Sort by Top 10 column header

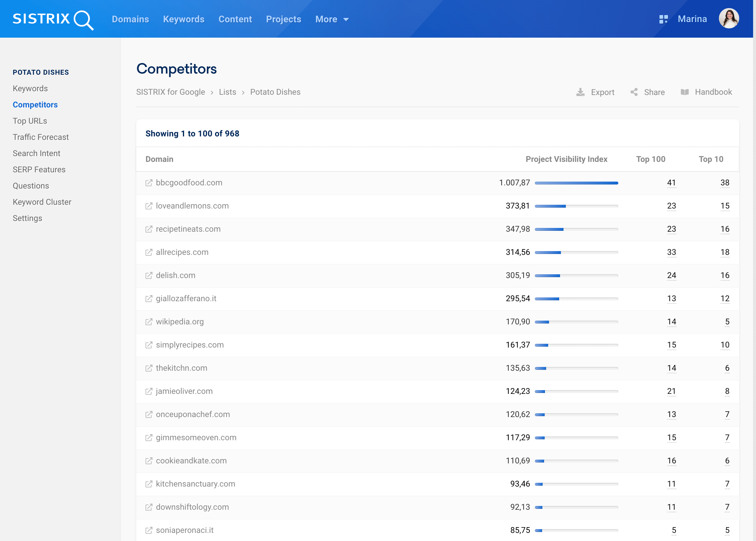(711, 159)
